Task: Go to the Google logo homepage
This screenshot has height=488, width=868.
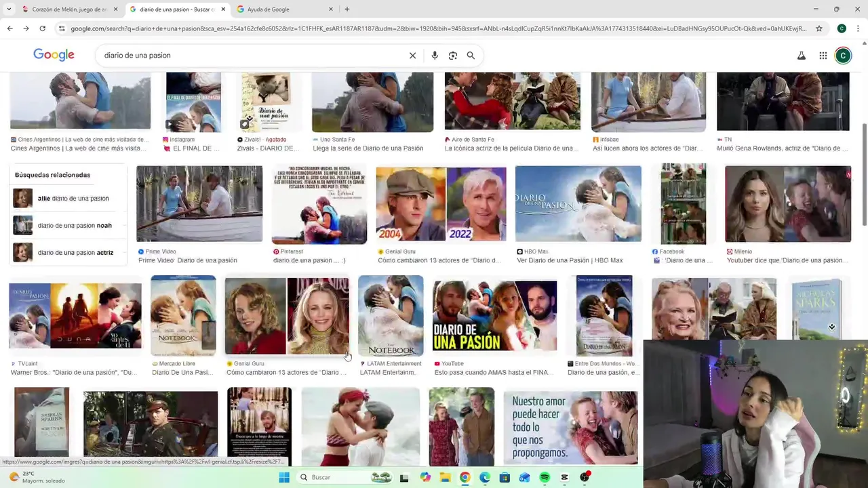Action: pyautogui.click(x=54, y=56)
